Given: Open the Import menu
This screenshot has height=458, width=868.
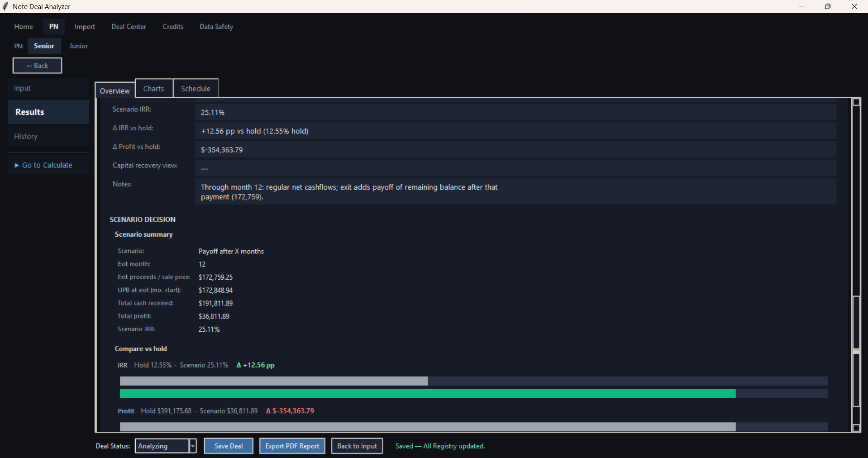Looking at the screenshot, I should [x=85, y=27].
